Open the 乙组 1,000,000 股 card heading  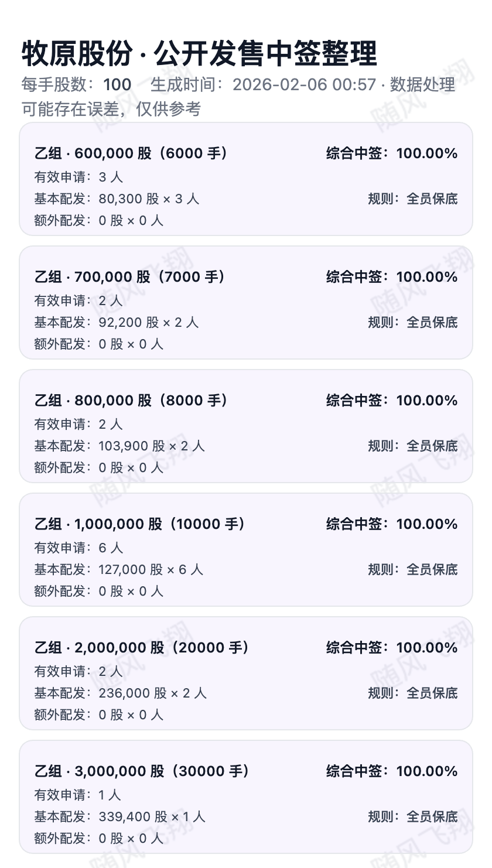coord(140,524)
